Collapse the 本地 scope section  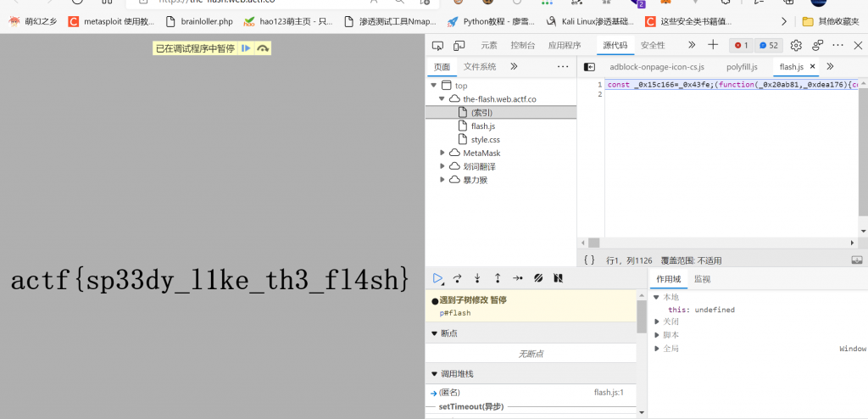pyautogui.click(x=656, y=297)
